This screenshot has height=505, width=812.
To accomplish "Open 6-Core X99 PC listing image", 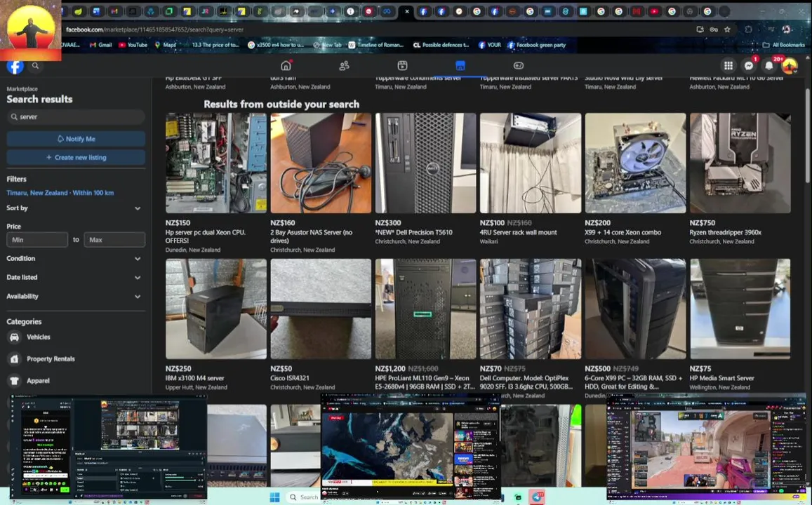I will pos(635,309).
